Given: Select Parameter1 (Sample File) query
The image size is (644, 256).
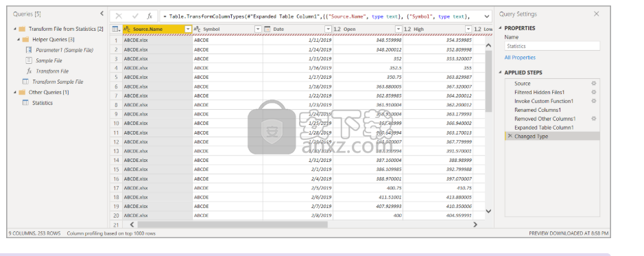Looking at the screenshot, I should click(64, 50).
